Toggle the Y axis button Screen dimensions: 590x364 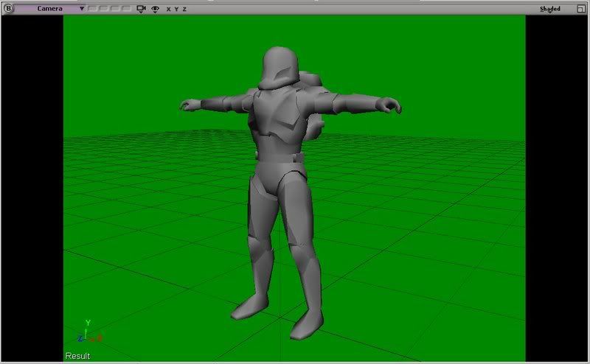pos(176,9)
